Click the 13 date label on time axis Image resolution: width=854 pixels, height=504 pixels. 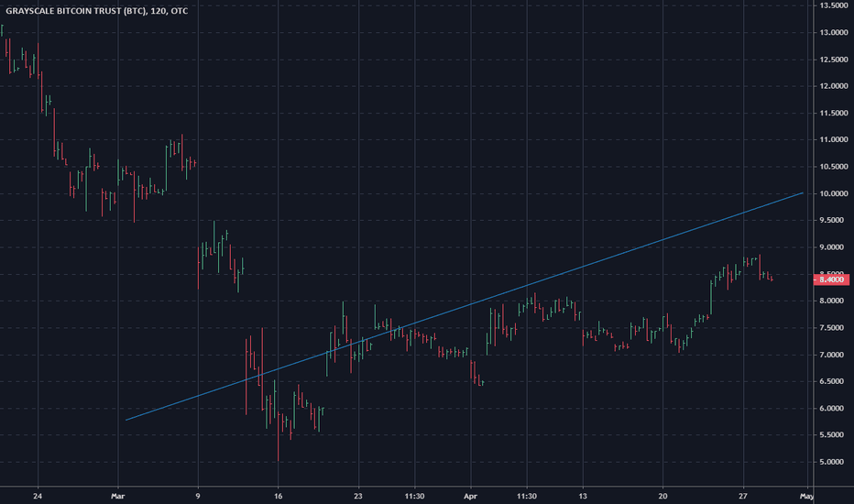pyautogui.click(x=583, y=497)
